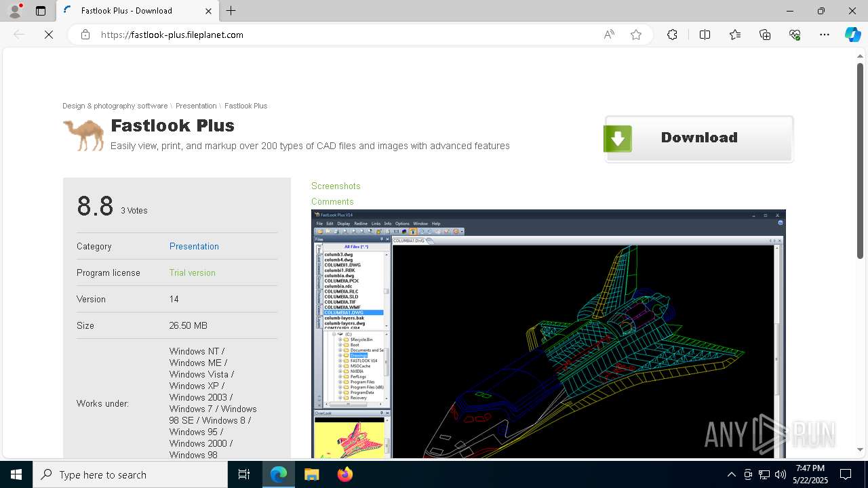Click the camel Fastlook logo
The width and height of the screenshot is (868, 488).
(83, 134)
